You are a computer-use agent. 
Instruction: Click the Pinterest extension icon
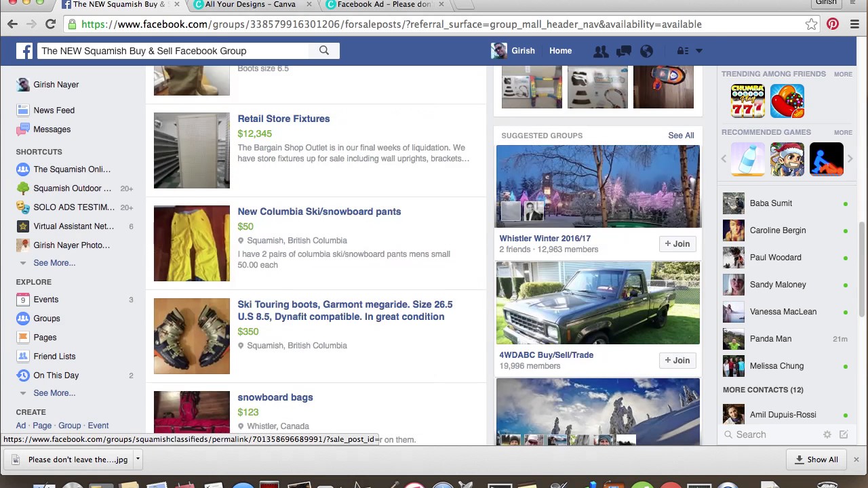[833, 24]
